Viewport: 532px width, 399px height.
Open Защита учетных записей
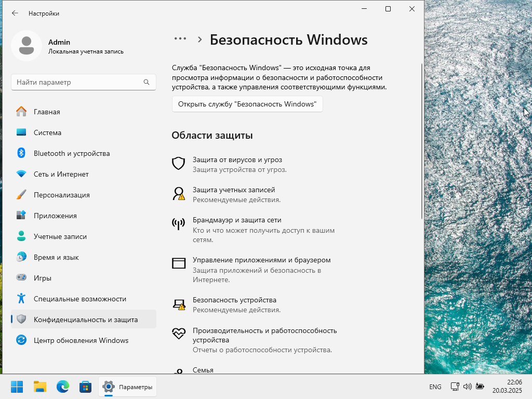click(x=234, y=190)
